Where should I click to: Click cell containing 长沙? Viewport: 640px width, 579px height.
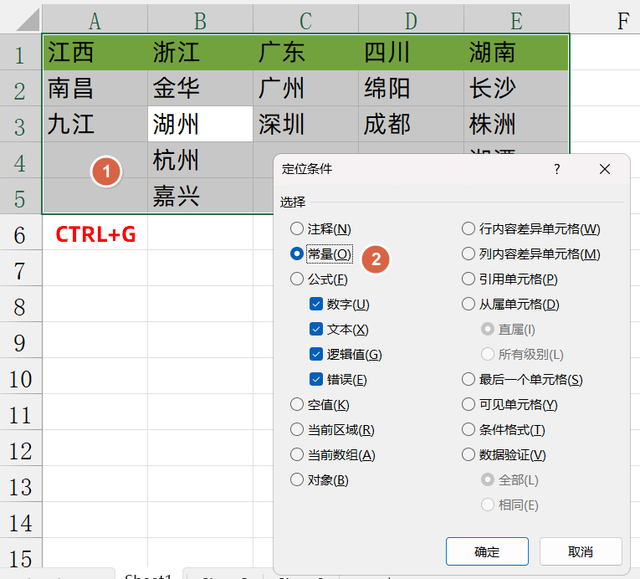click(x=516, y=88)
